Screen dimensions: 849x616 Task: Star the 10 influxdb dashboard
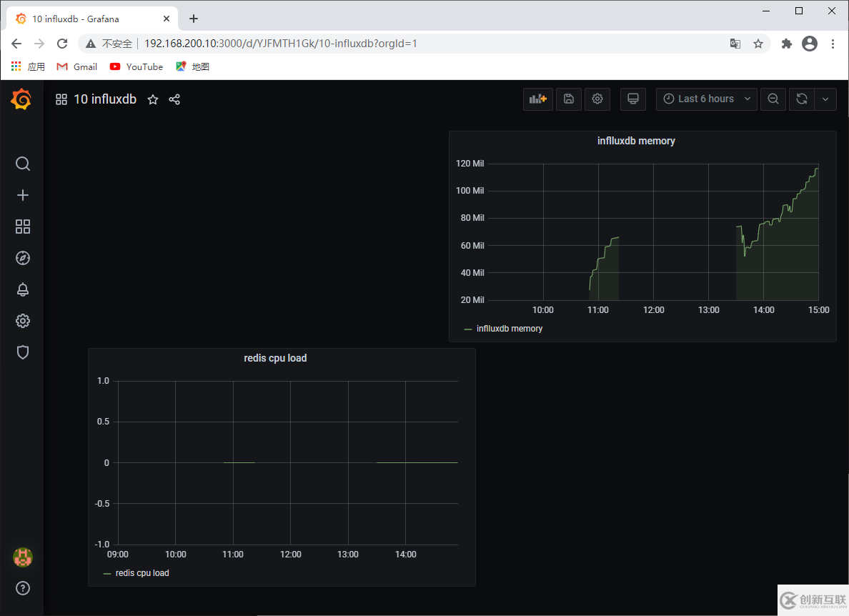point(153,99)
